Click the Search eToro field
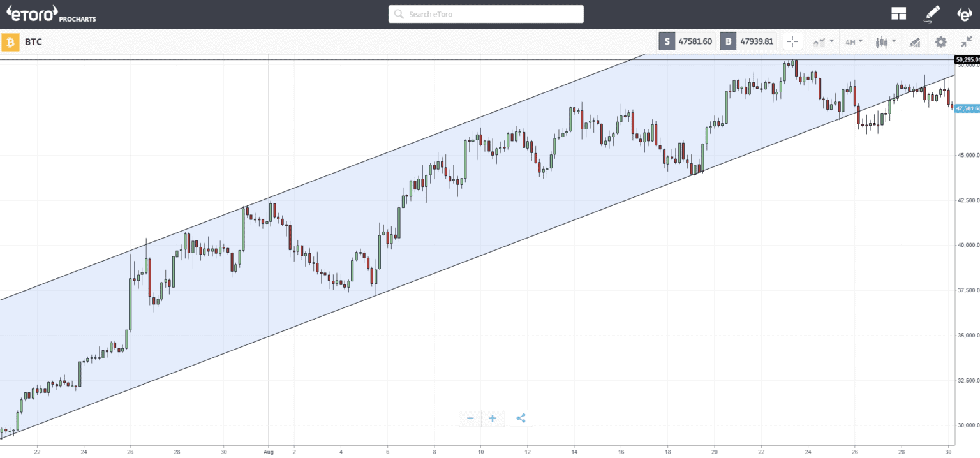Screen dimensions: 980x458 coord(486,14)
